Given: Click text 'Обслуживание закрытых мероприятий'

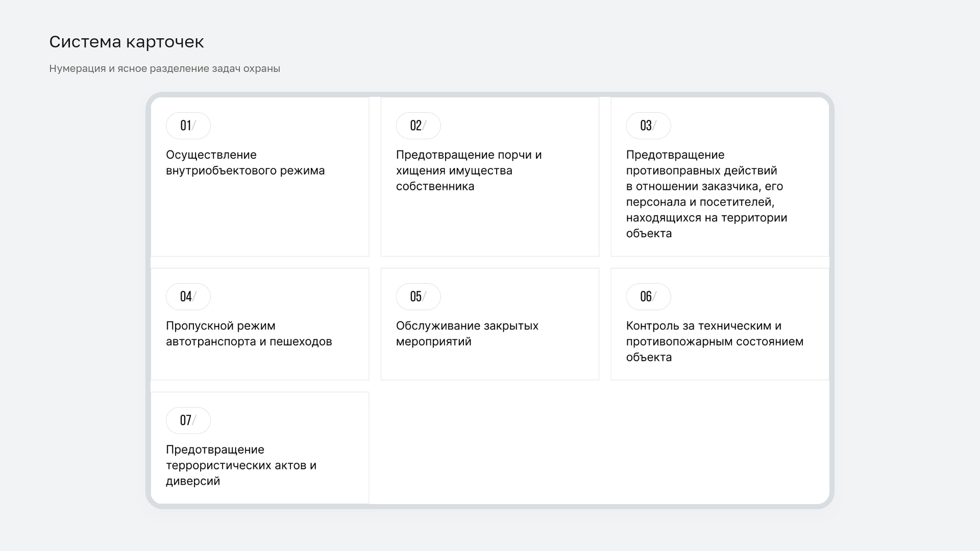Looking at the screenshot, I should coord(467,334).
